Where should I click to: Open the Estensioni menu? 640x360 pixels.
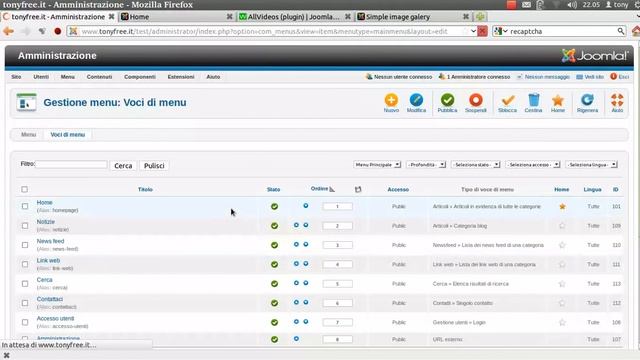tap(181, 77)
